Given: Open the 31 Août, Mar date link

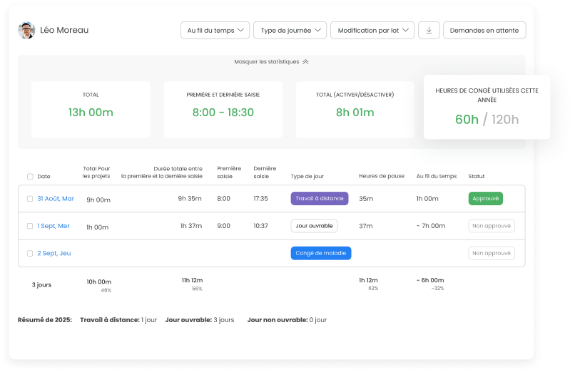Looking at the screenshot, I should coord(56,199).
